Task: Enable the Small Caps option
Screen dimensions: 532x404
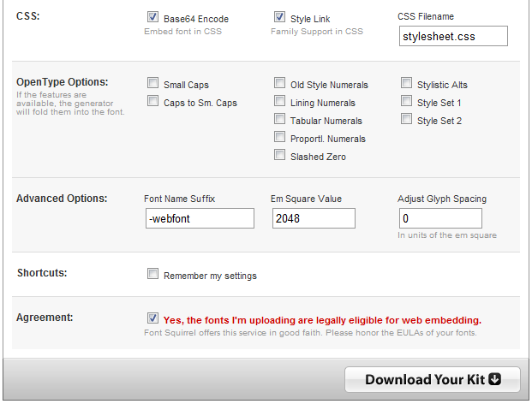Action: click(153, 84)
